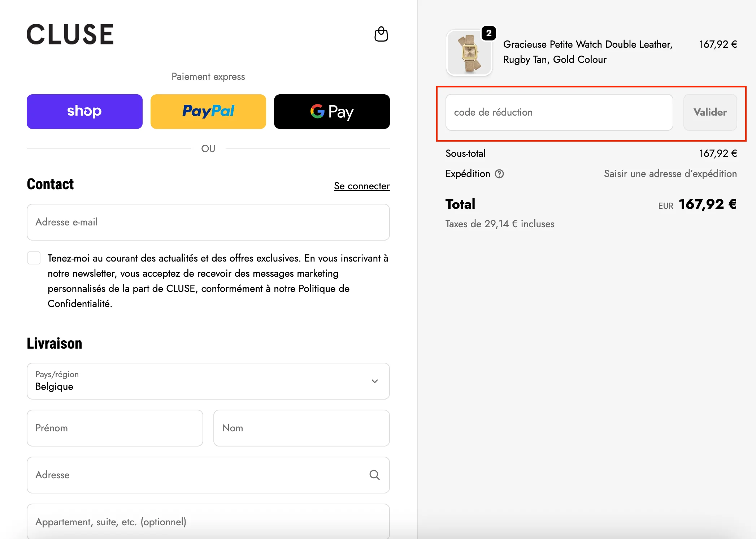Click the country chevron arrow
756x539 pixels.
(x=374, y=381)
